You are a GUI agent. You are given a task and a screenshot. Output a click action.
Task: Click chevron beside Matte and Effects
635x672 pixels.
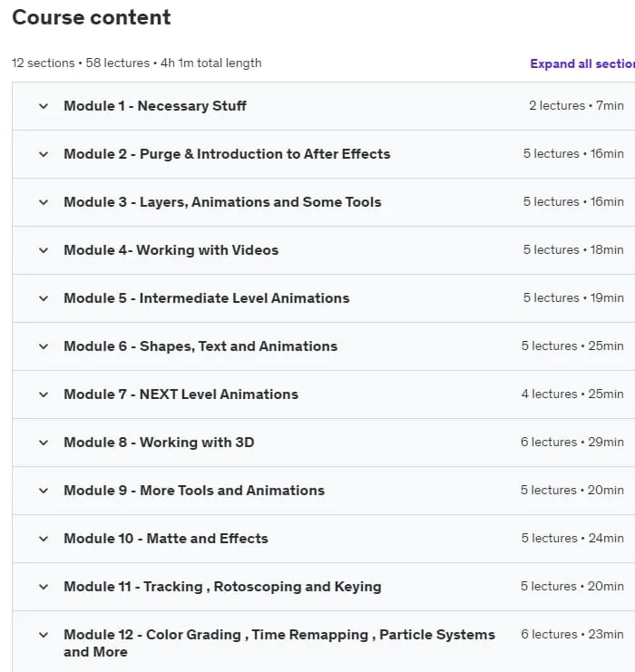coord(44,539)
